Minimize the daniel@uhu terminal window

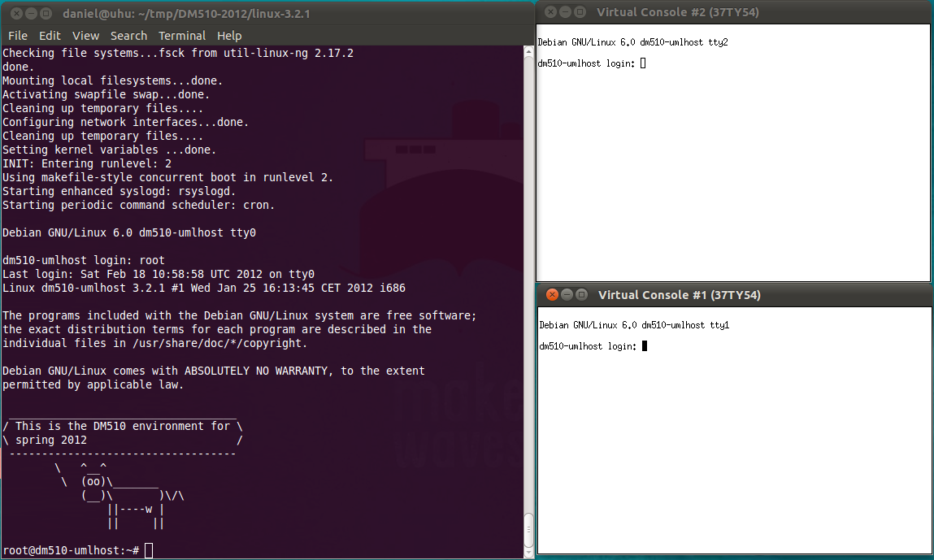click(x=28, y=14)
